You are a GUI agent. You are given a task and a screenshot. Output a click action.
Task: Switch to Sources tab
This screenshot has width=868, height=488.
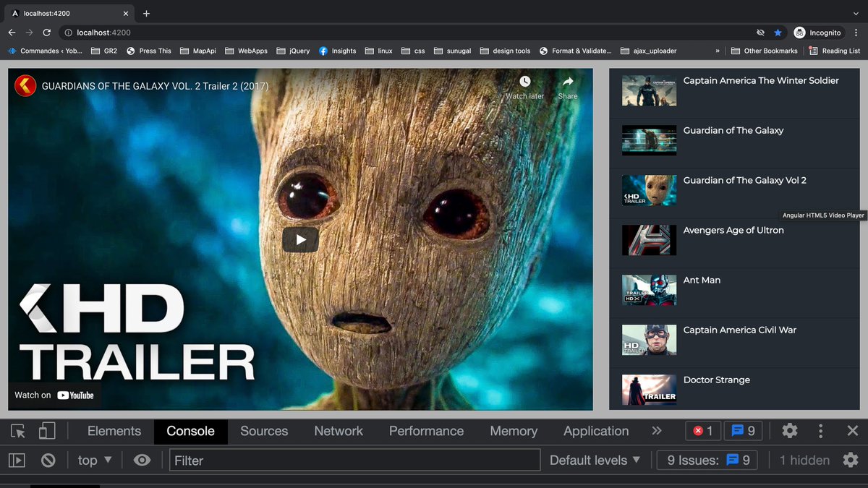pyautogui.click(x=264, y=431)
